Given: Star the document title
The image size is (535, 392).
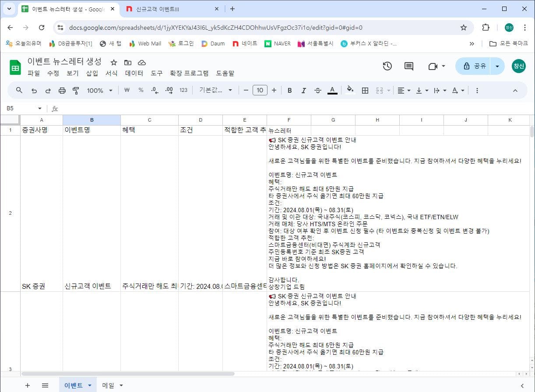Looking at the screenshot, I should (x=114, y=63).
